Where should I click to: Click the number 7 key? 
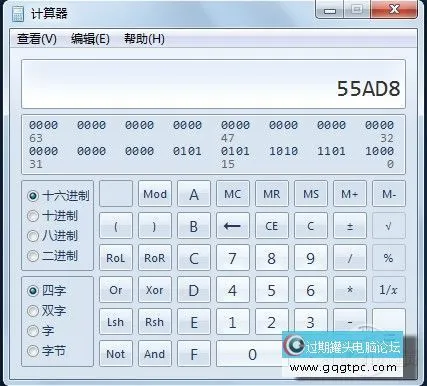(233, 258)
